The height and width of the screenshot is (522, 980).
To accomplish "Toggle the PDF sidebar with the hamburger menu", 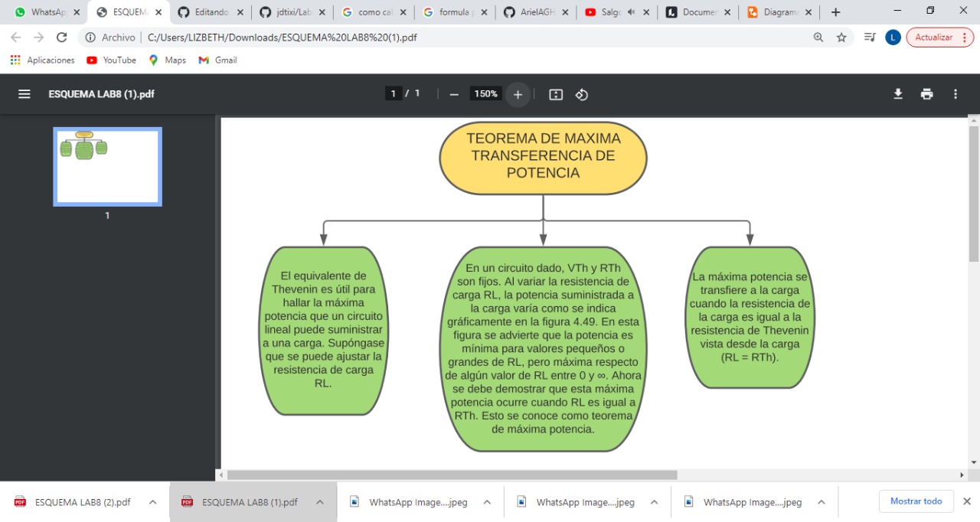I will point(24,94).
